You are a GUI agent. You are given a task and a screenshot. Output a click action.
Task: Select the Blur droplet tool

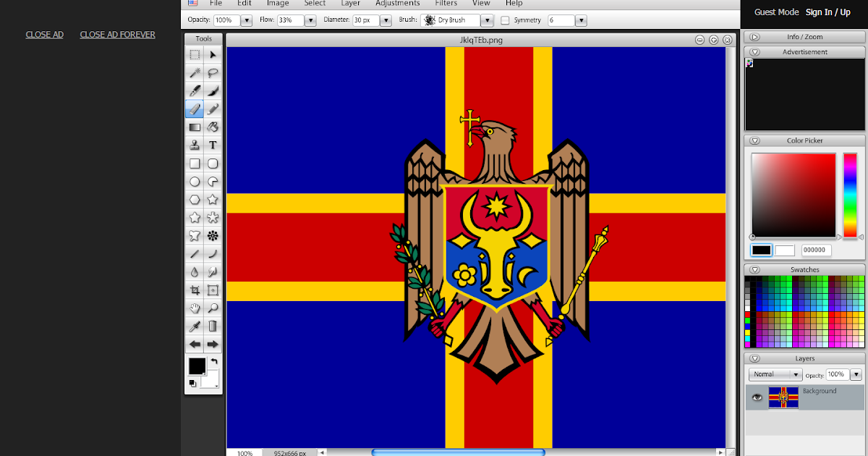point(195,271)
